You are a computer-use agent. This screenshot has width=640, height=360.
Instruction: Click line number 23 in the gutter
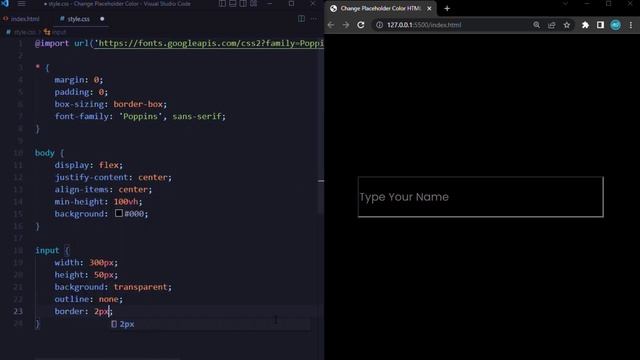(x=18, y=311)
